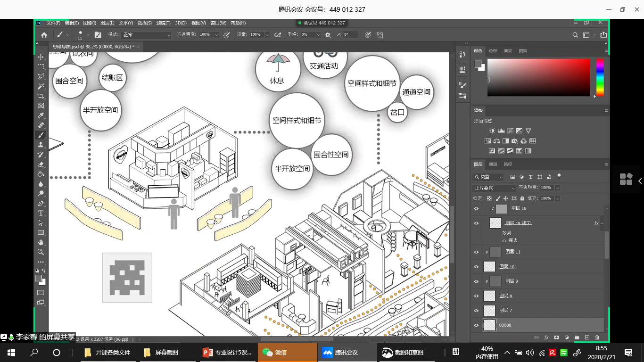Click the Photoshop search icon
The height and width of the screenshot is (362, 644).
pyautogui.click(x=575, y=35)
